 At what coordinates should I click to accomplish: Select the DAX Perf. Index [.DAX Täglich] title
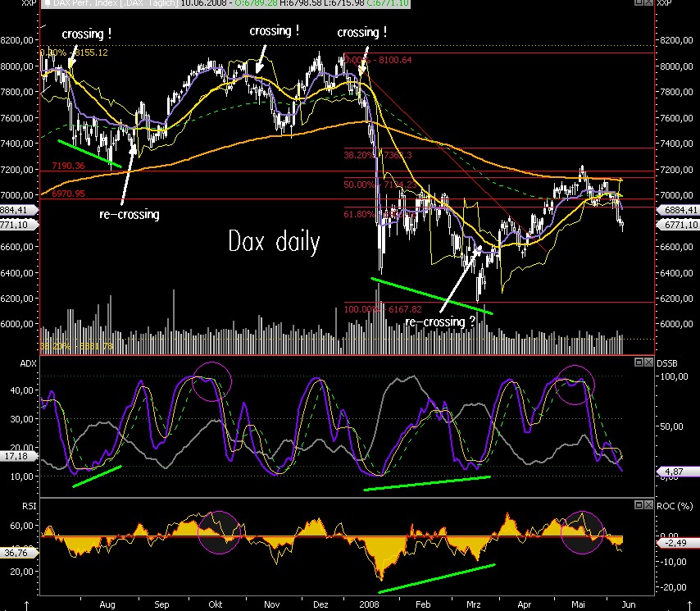tap(116, 3)
